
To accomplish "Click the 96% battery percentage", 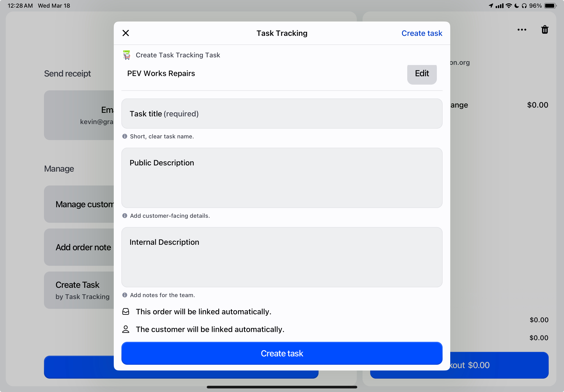I will [535, 6].
